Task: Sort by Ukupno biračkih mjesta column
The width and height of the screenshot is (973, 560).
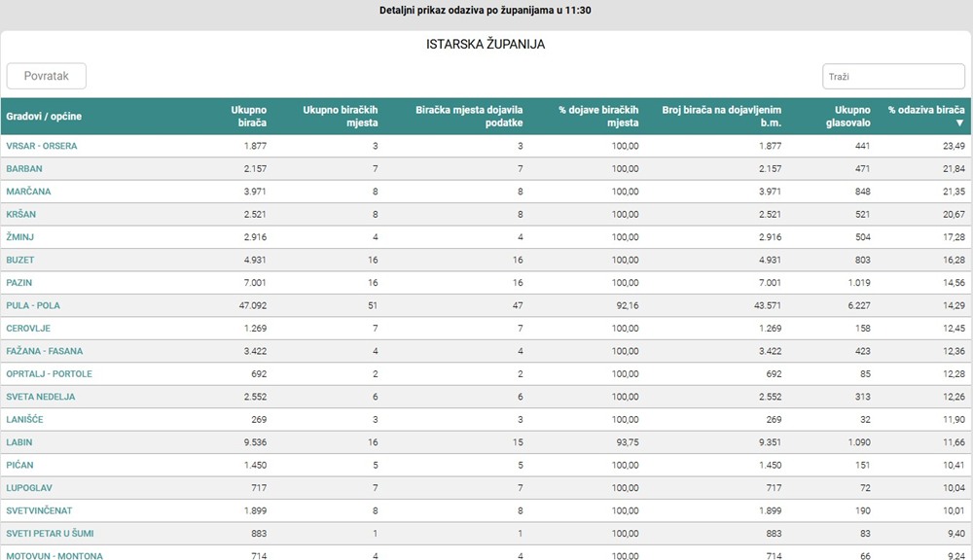Action: [x=340, y=117]
